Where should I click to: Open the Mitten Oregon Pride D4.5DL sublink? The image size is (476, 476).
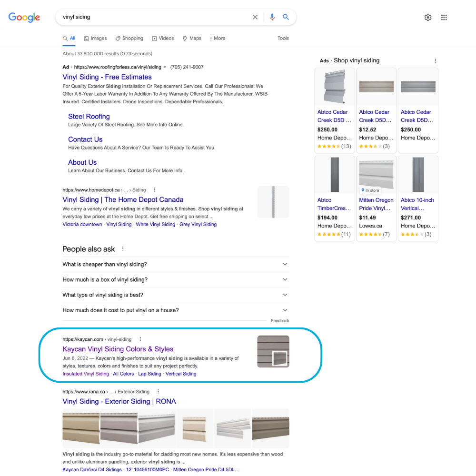coord(206,470)
